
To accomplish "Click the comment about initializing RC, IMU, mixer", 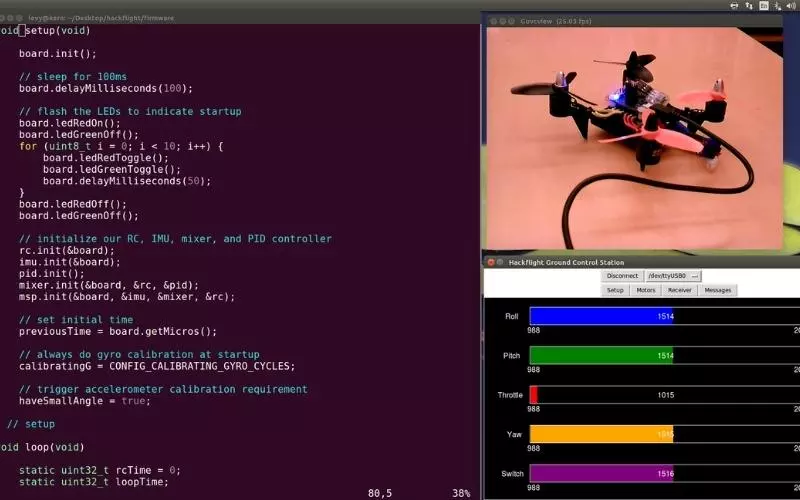I will coord(176,239).
